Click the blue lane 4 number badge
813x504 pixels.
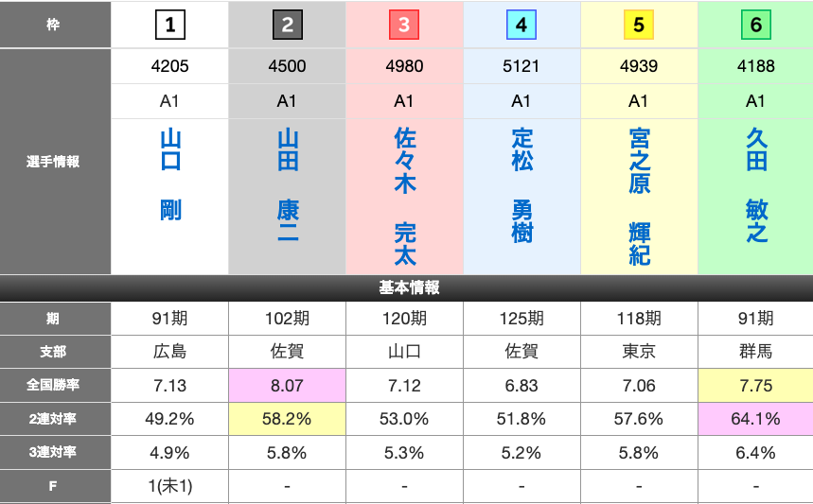click(x=521, y=26)
